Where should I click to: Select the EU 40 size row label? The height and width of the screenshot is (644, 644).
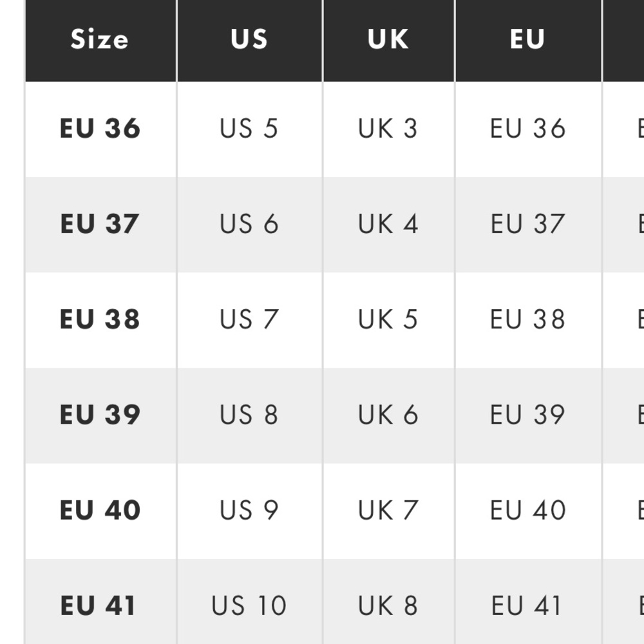[100, 510]
